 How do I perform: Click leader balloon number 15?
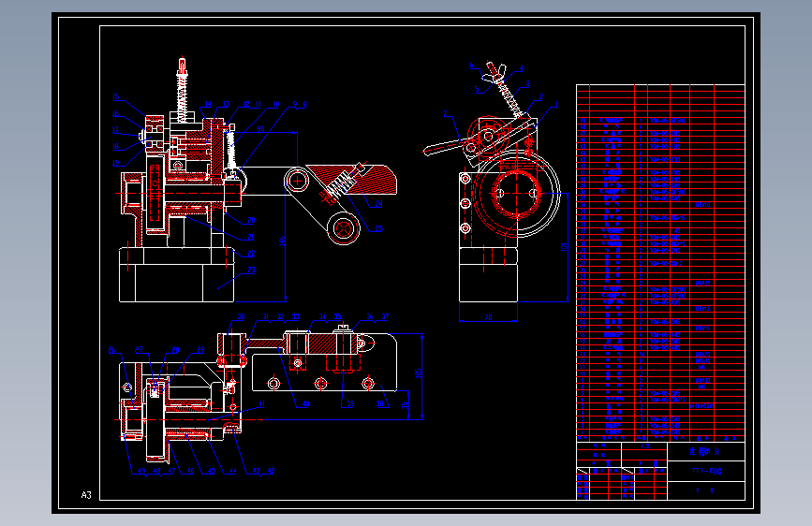116,96
